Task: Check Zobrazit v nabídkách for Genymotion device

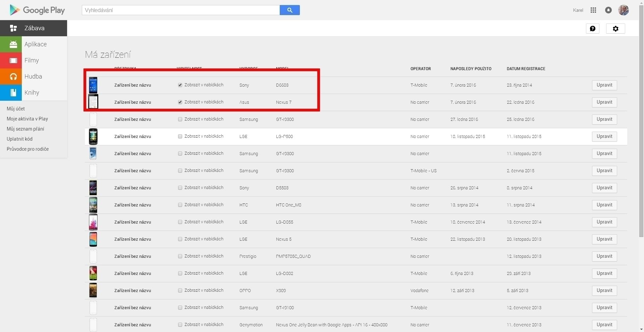Action: pos(180,325)
